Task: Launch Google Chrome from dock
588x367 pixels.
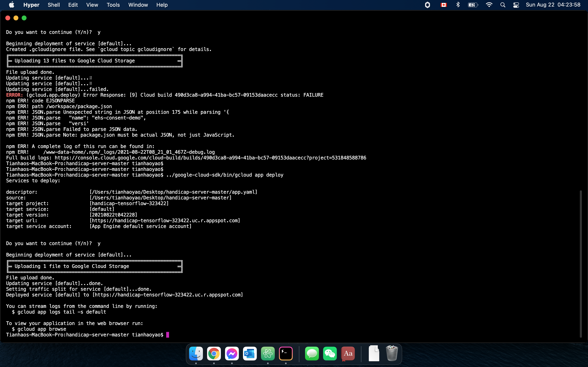Action: tap(214, 353)
